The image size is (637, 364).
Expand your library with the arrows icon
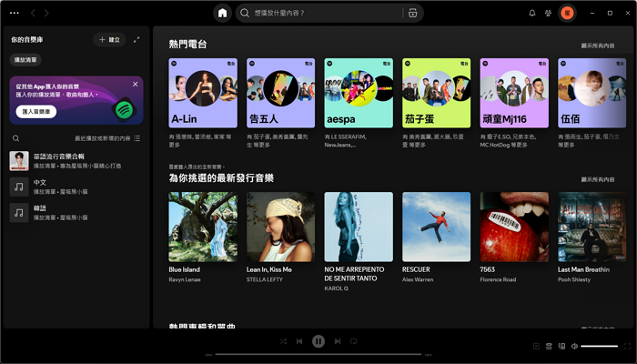[x=136, y=40]
